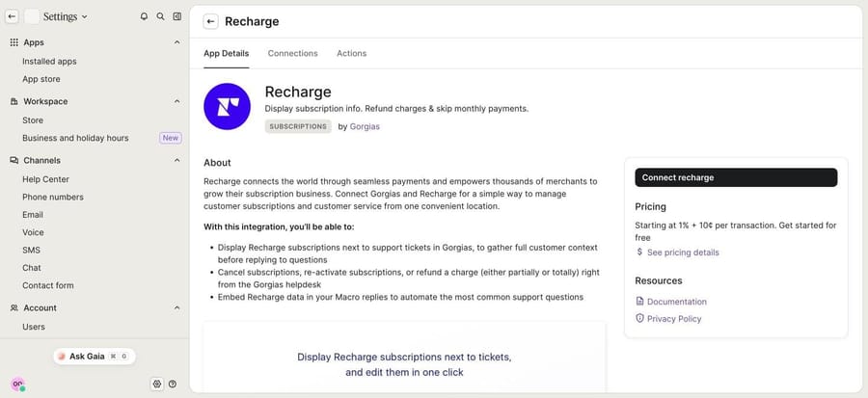
Task: Click the Channels chat bubbles icon
Action: [14, 160]
